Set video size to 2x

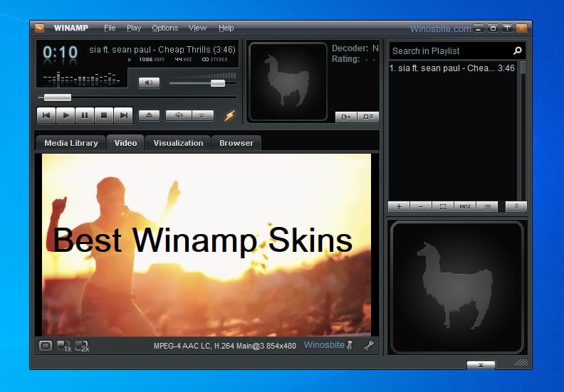coord(82,346)
